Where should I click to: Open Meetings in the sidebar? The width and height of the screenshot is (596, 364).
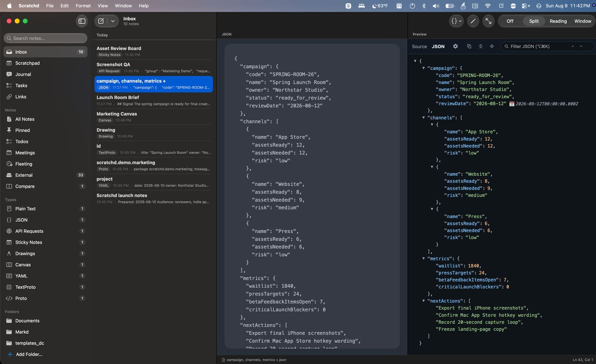pos(46,153)
